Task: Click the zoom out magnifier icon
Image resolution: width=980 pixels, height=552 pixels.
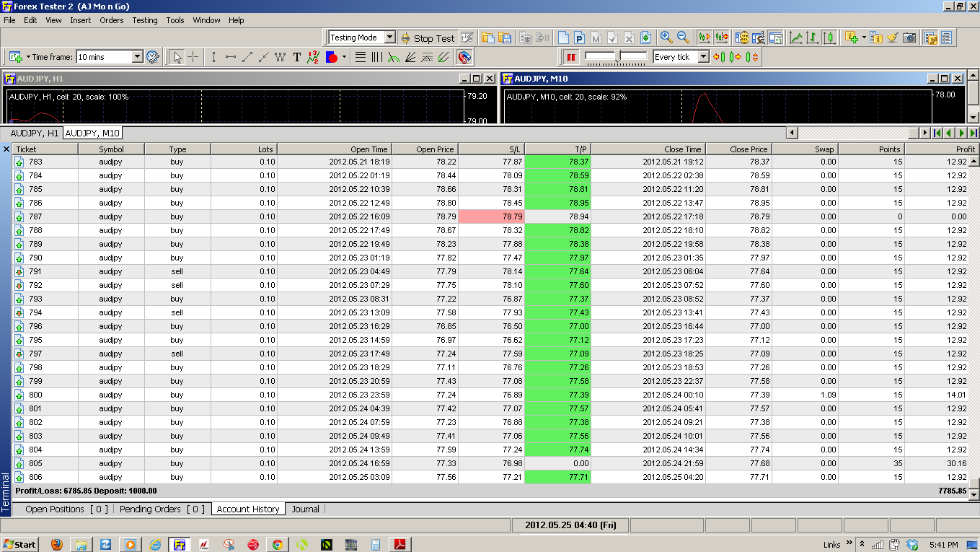Action: pyautogui.click(x=683, y=38)
